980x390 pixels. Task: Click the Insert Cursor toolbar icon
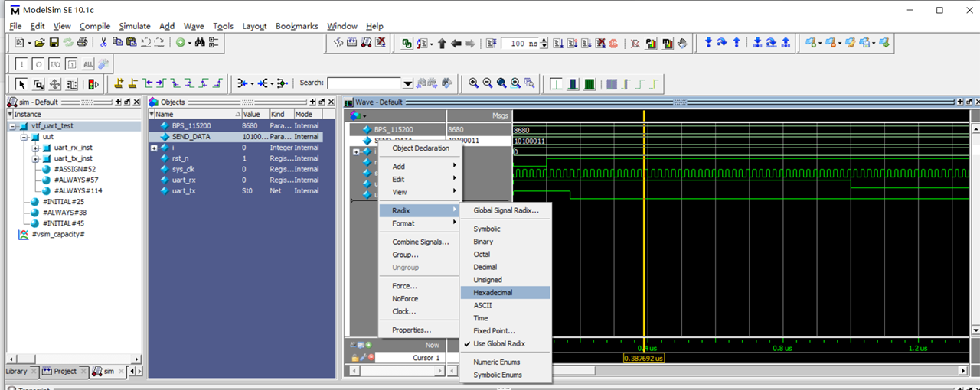pos(119,83)
